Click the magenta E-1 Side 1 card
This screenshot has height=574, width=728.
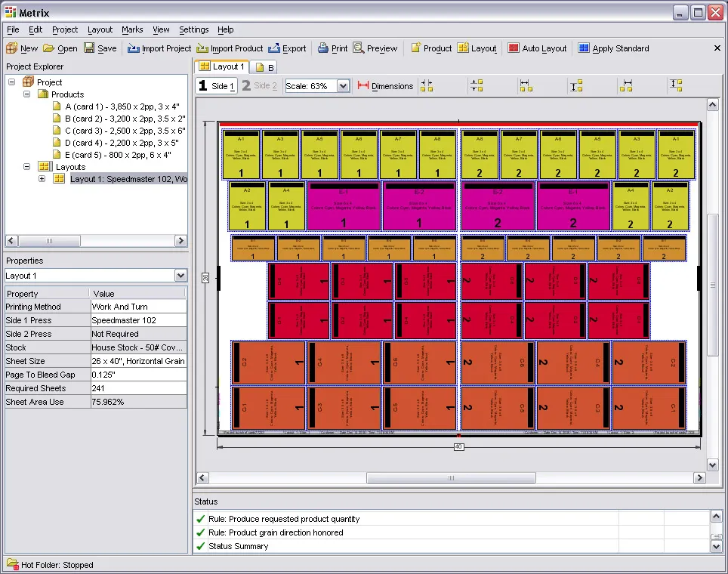[x=344, y=205]
